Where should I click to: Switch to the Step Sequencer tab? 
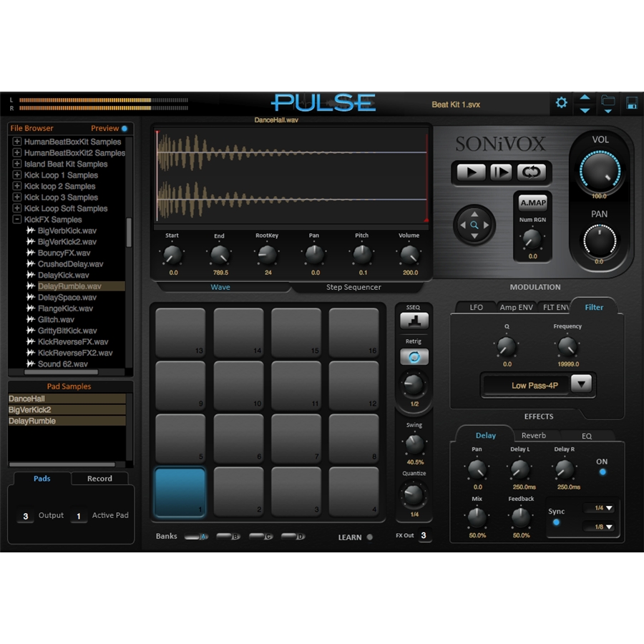tap(353, 287)
